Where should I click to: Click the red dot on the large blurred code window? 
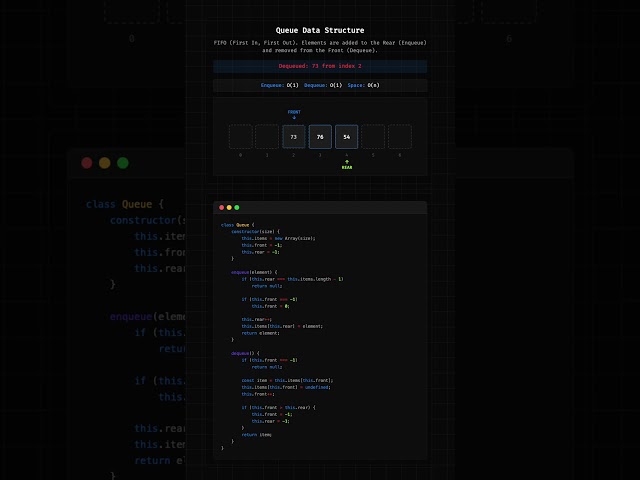point(87,163)
